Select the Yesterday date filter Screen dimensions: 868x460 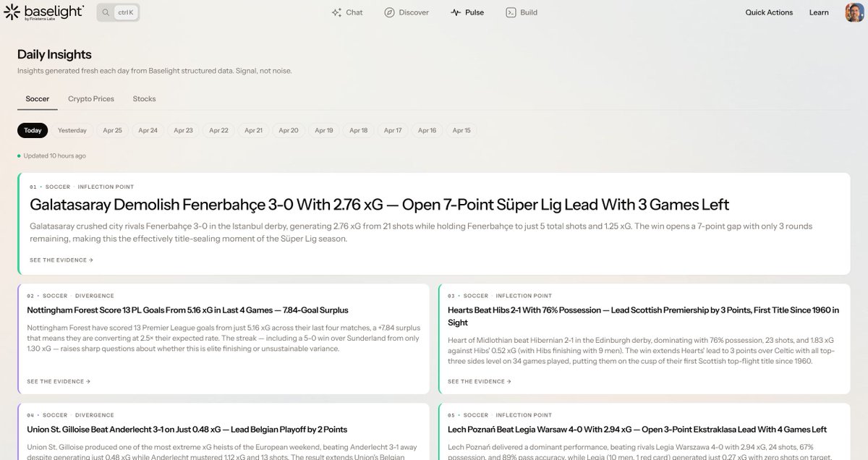pyautogui.click(x=72, y=130)
